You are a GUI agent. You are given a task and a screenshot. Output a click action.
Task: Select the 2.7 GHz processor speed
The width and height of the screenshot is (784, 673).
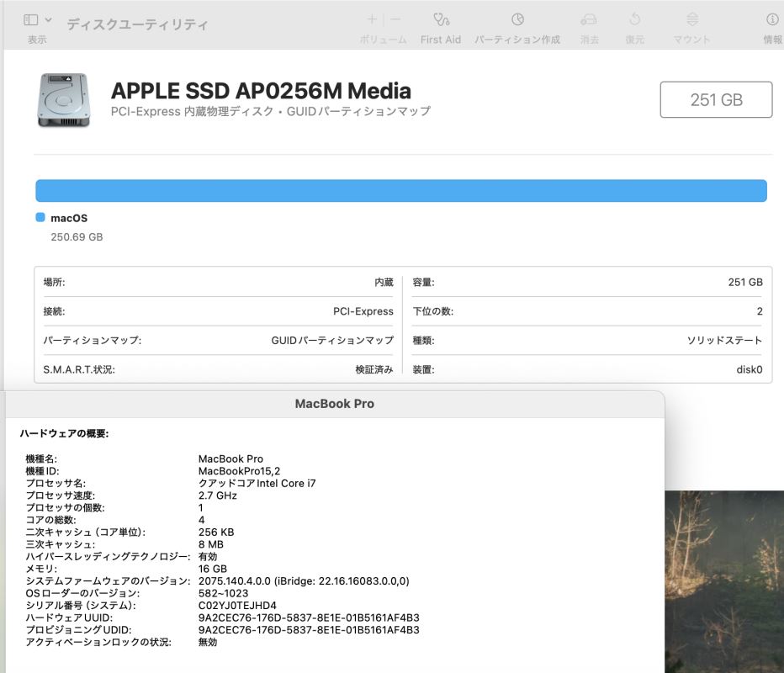click(x=218, y=495)
